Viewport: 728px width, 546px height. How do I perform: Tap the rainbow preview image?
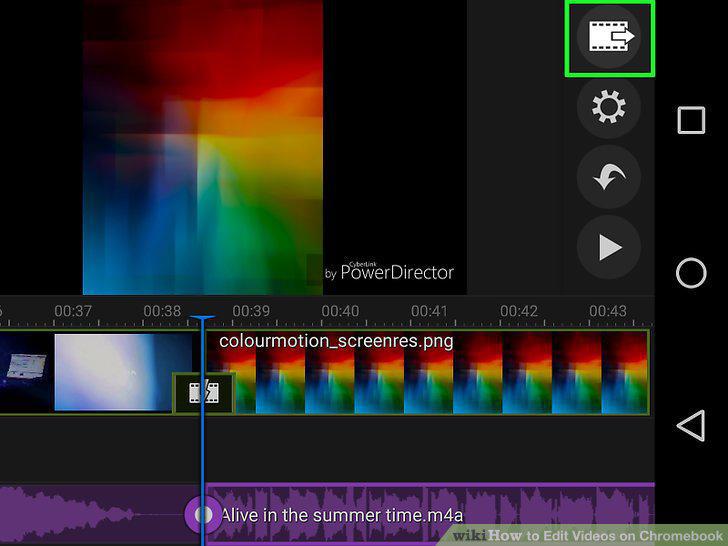pos(203,147)
